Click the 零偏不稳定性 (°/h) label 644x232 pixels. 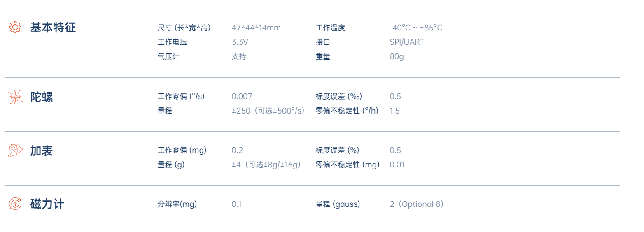pos(347,111)
